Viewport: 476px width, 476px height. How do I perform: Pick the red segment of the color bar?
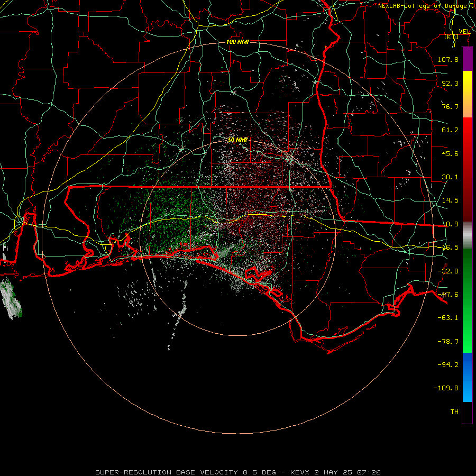coord(467,169)
